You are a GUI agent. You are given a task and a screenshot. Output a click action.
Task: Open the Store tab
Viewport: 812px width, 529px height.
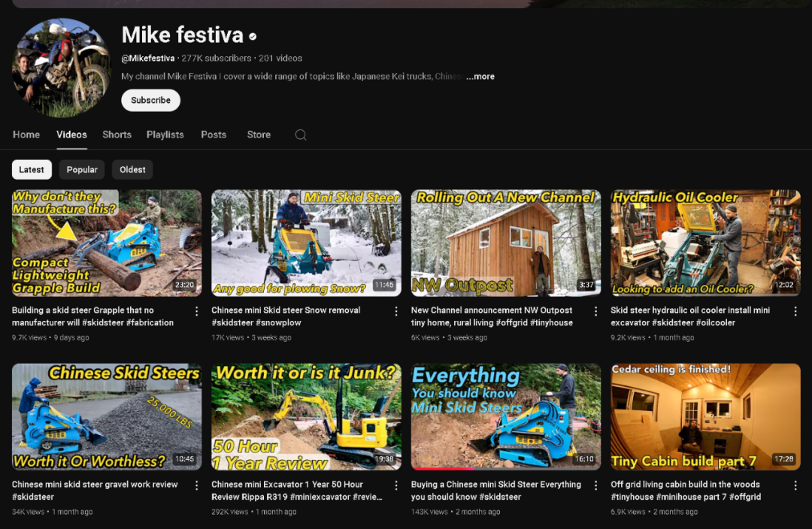pyautogui.click(x=259, y=135)
